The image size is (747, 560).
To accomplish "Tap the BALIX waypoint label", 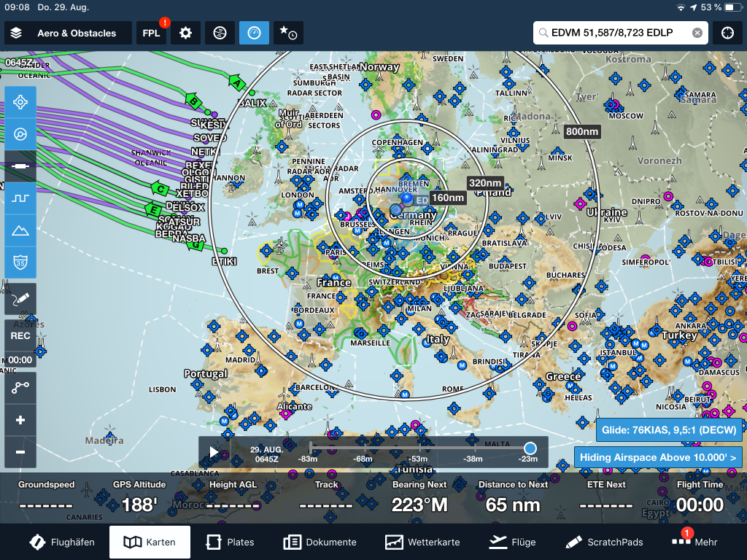I will pos(252,103).
